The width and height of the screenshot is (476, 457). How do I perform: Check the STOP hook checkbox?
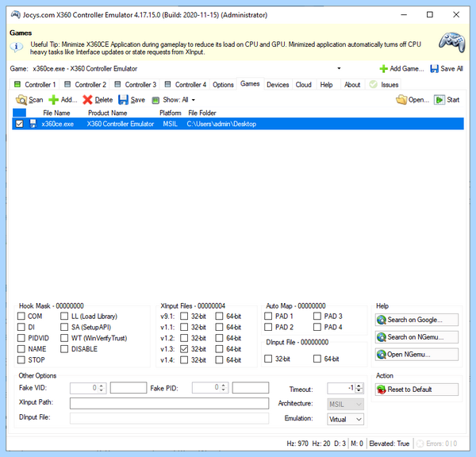[21, 360]
